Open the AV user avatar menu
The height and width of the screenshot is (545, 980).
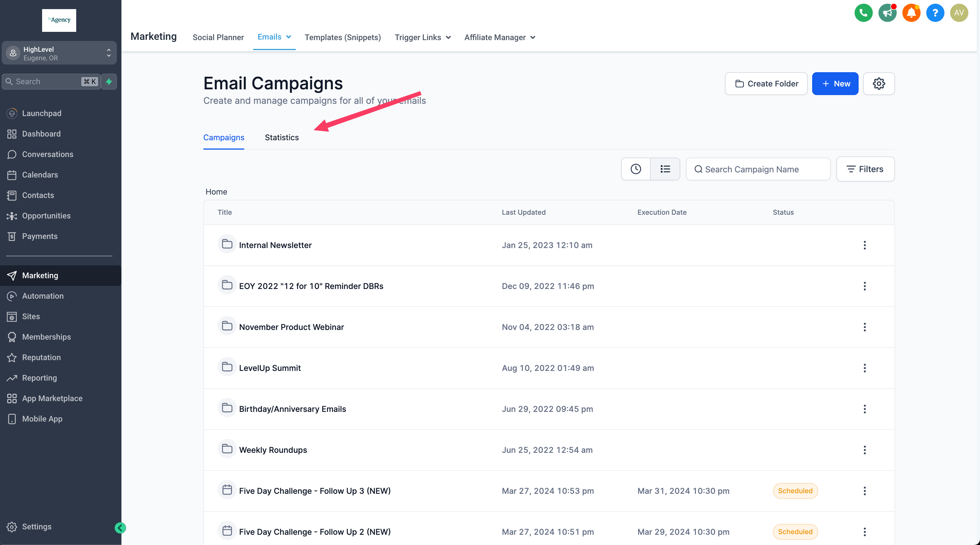click(959, 13)
